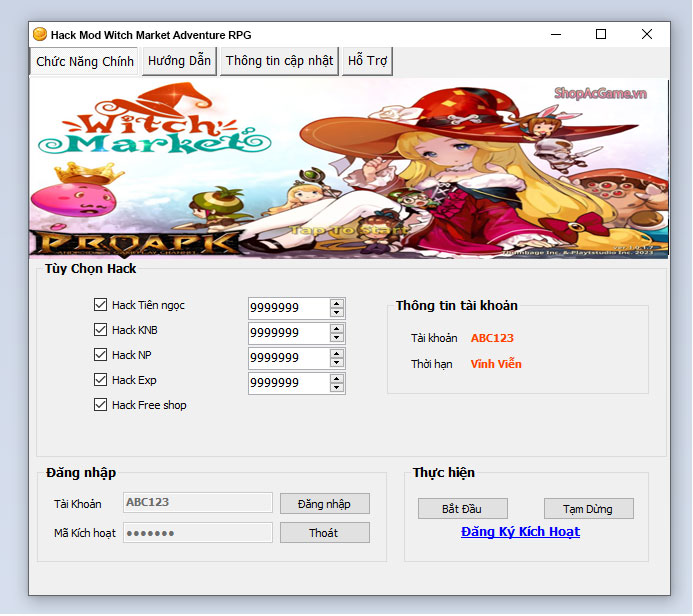
Task: Click the ABC123 account name text
Action: pyautogui.click(x=492, y=338)
